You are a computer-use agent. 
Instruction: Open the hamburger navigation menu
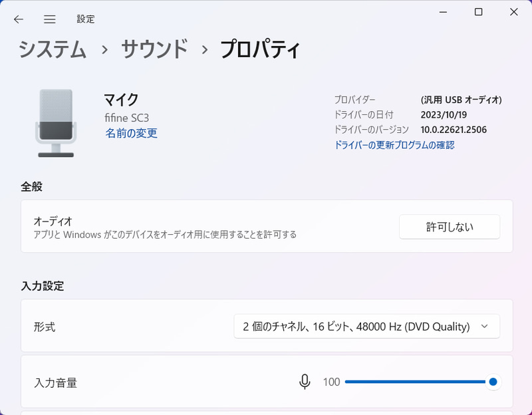pos(49,19)
